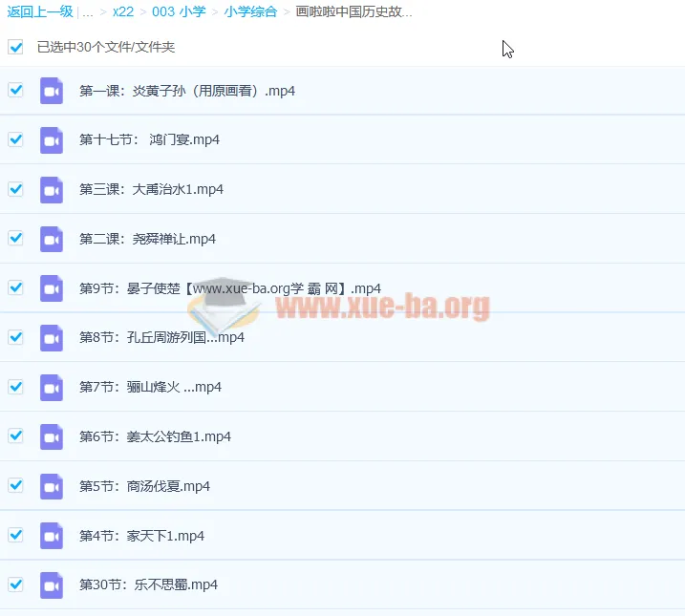Click video icon for 第5节：商汤伐夏.mp4
685x616 pixels.
[52, 486]
